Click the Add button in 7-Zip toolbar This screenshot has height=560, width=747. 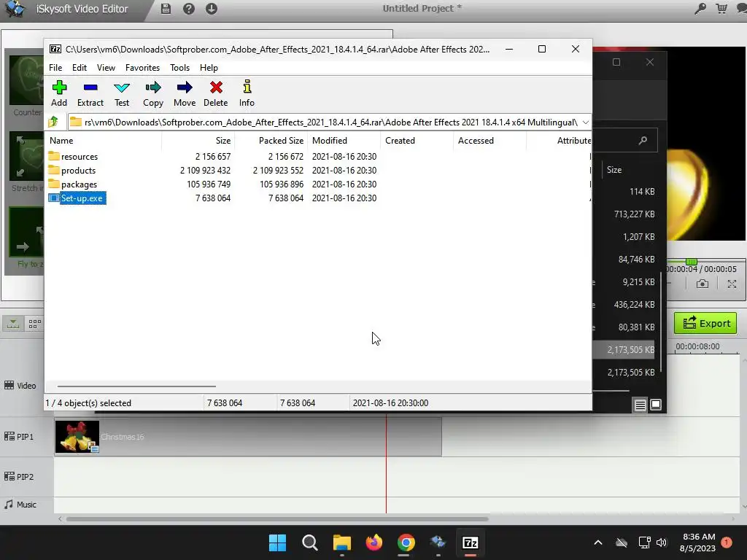[59, 93]
